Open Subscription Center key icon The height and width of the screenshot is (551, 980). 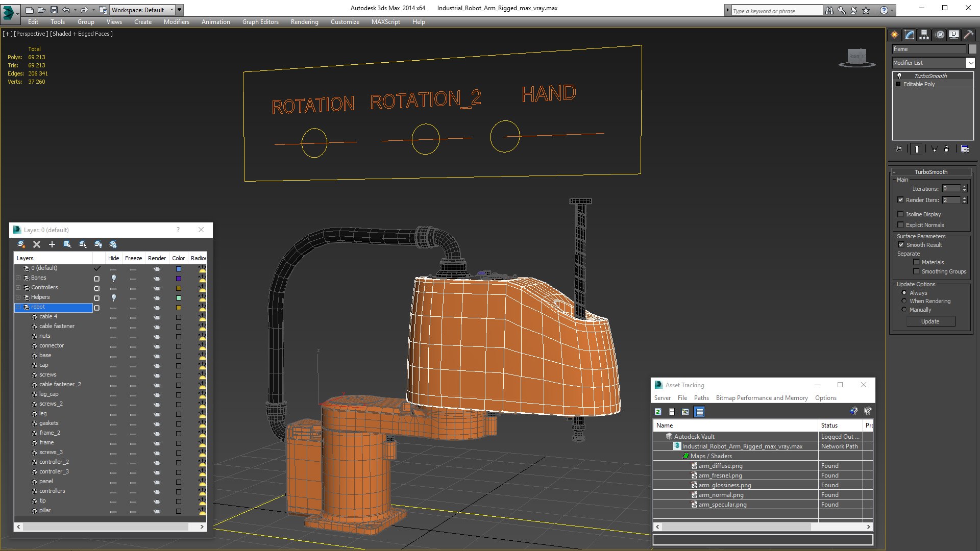pyautogui.click(x=842, y=10)
